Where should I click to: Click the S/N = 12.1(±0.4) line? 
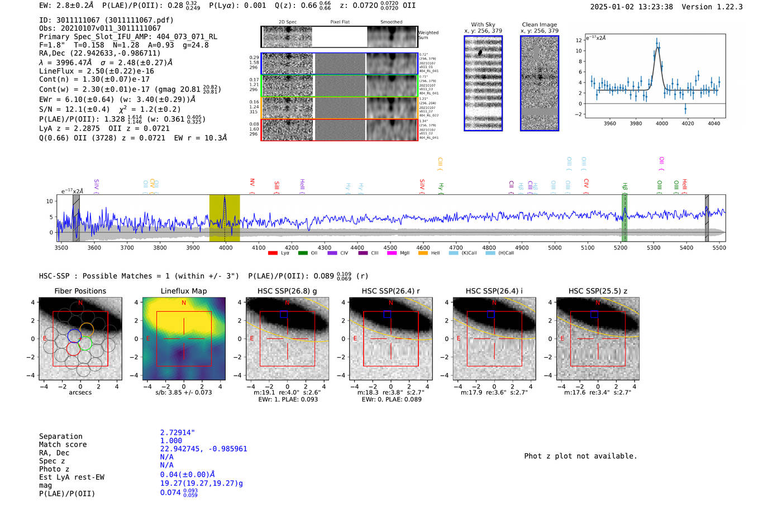[110, 109]
